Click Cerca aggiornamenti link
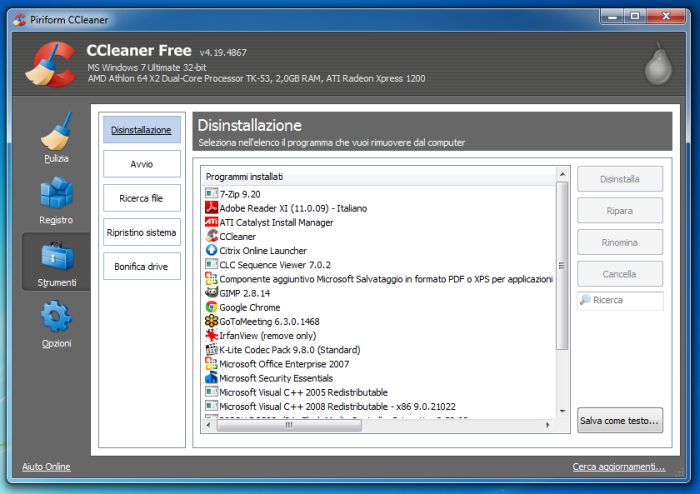 (619, 467)
